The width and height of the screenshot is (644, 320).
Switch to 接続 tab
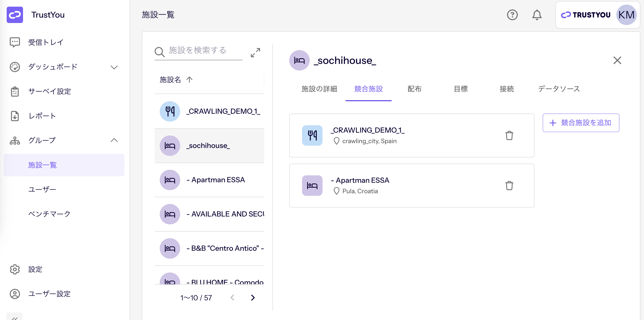pyautogui.click(x=507, y=89)
